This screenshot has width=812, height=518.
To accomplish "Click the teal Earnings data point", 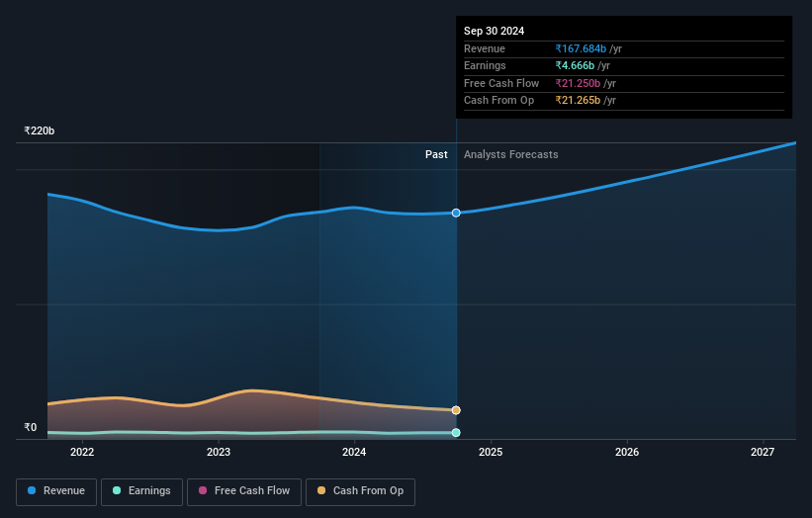I will point(456,433).
